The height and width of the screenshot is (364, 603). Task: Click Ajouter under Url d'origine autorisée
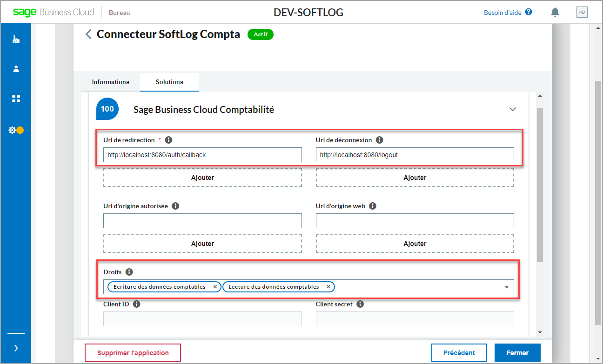tap(202, 244)
